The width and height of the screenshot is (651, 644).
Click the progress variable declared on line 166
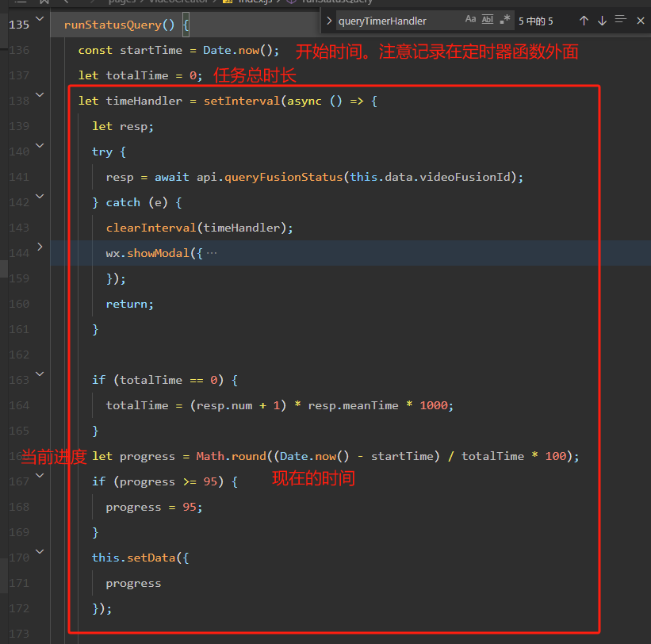[x=147, y=457]
